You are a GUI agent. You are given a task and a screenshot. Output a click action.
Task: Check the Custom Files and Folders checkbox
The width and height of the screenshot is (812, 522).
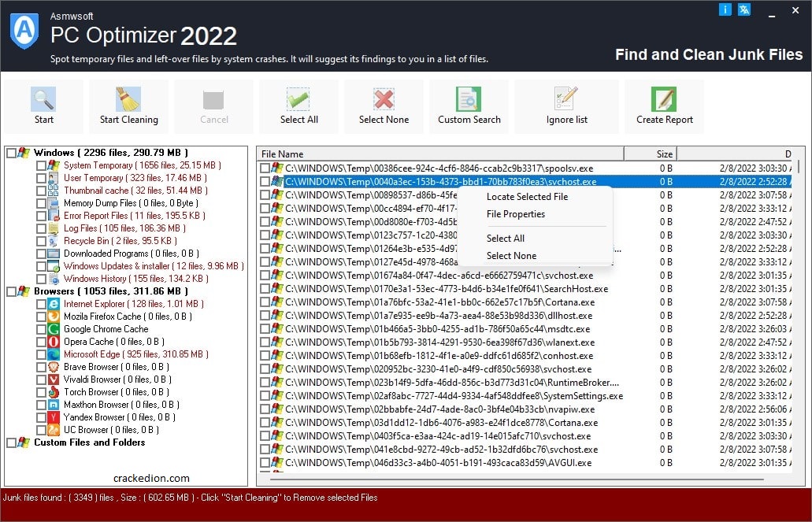click(x=11, y=442)
